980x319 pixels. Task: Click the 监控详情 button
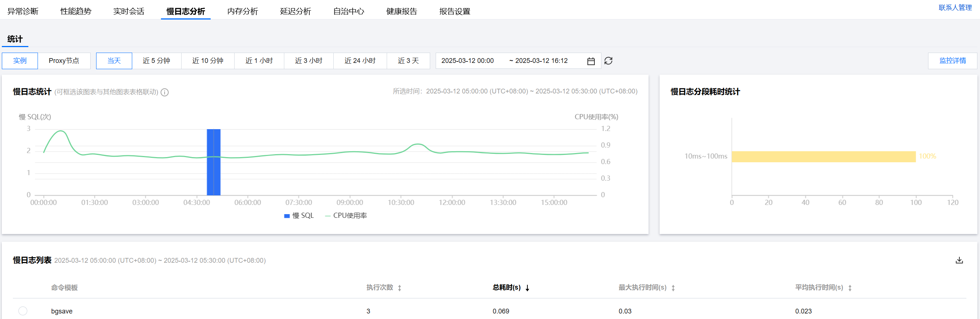click(952, 61)
